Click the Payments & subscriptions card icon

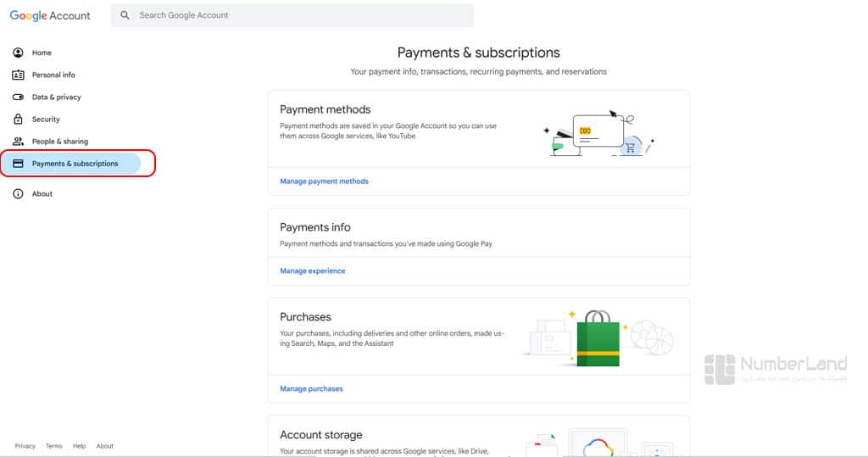coord(19,164)
